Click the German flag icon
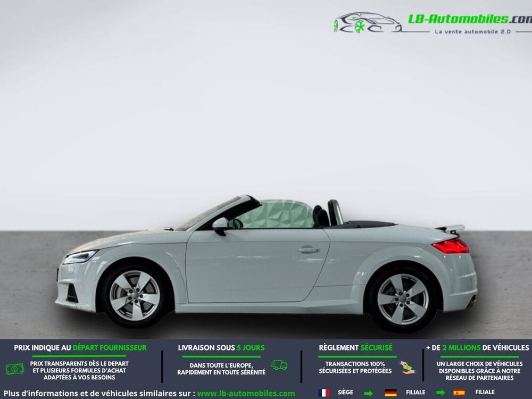532x399 pixels. 390,393
